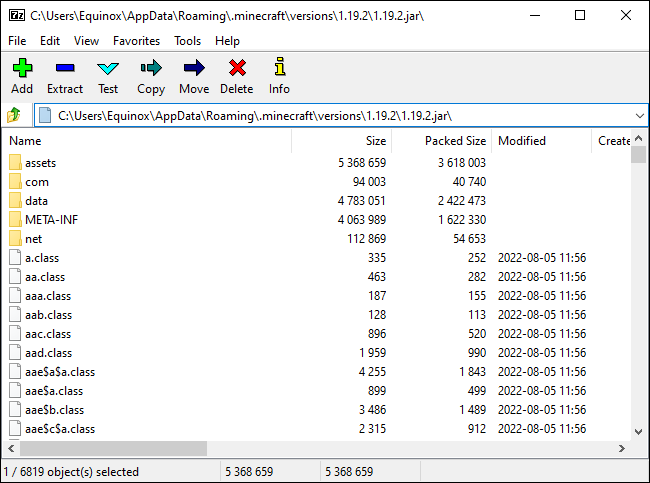The height and width of the screenshot is (483, 650).
Task: Expand the address bar path dropdown
Action: [640, 115]
